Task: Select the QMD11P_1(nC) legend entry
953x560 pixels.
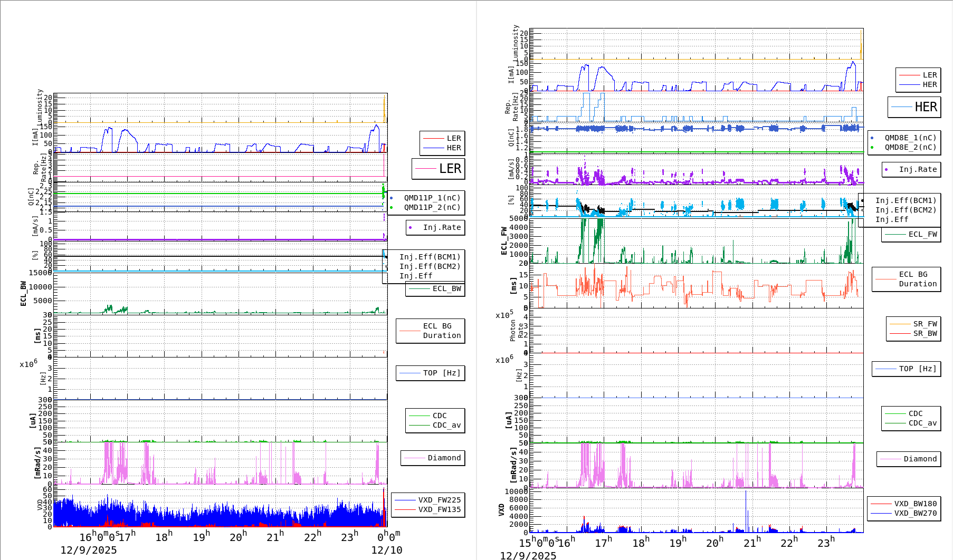Action: (432, 198)
